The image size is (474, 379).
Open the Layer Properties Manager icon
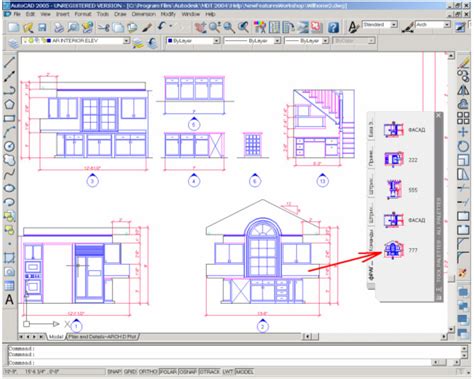pyautogui.click(x=13, y=43)
